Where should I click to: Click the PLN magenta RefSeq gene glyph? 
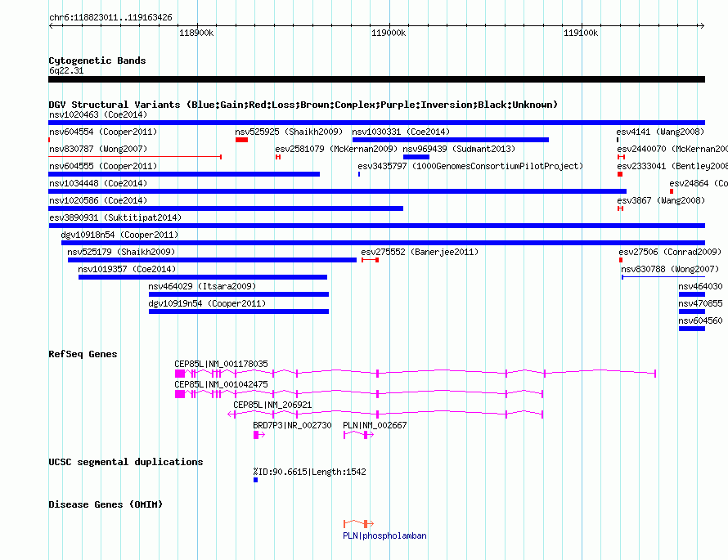click(358, 435)
